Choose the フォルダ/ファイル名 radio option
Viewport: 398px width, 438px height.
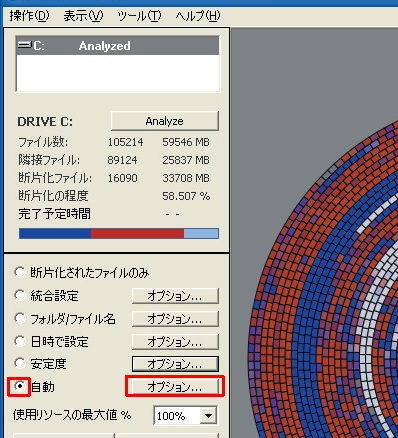click(20, 318)
